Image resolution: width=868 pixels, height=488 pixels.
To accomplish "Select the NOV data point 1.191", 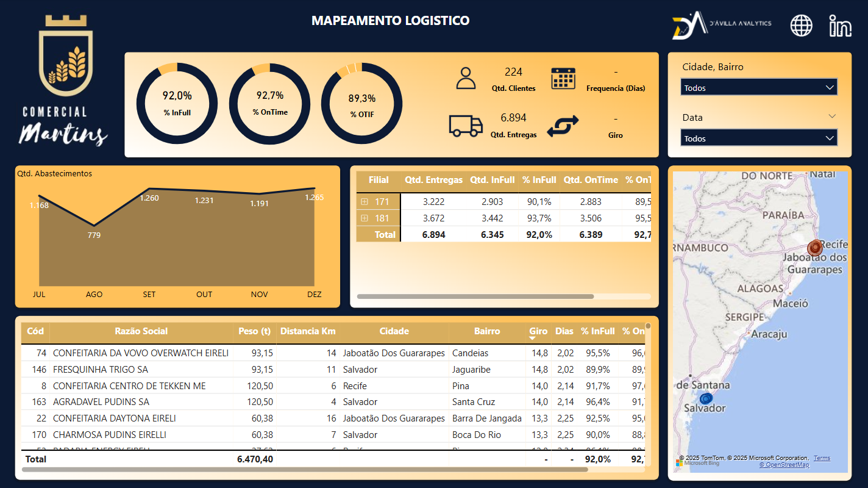I will point(259,194).
